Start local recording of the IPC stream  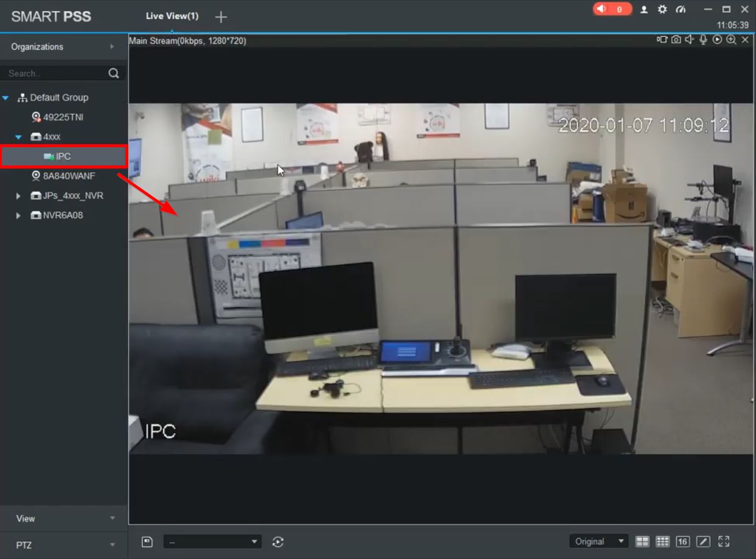pyautogui.click(x=662, y=40)
